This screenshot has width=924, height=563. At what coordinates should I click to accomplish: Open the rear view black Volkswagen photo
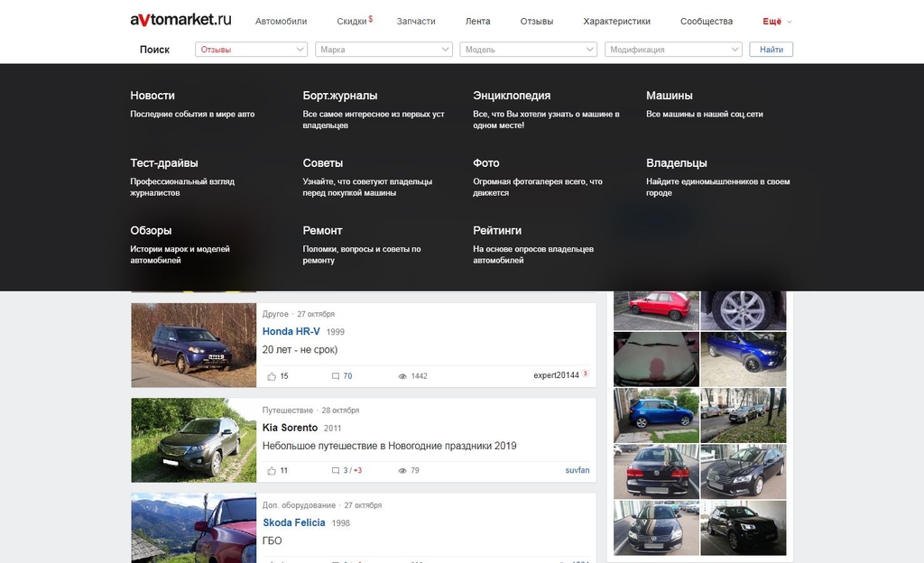coord(657,472)
